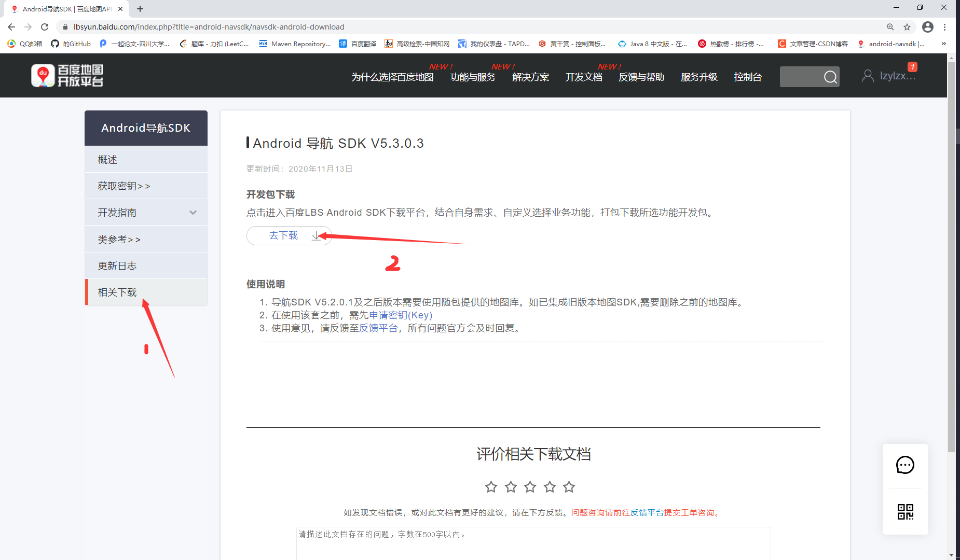Open the 为什么选择百度地图 nav menu

point(392,77)
